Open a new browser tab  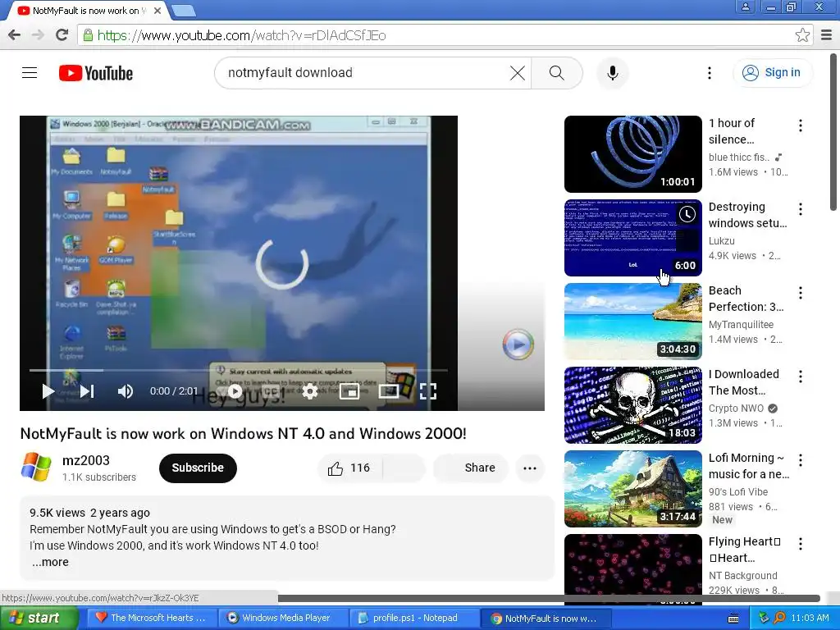[183, 11]
